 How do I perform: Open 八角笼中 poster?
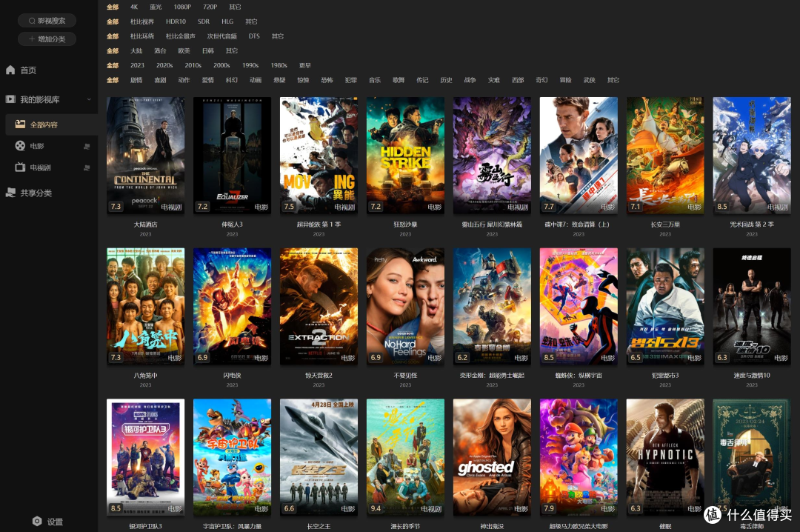coord(145,306)
